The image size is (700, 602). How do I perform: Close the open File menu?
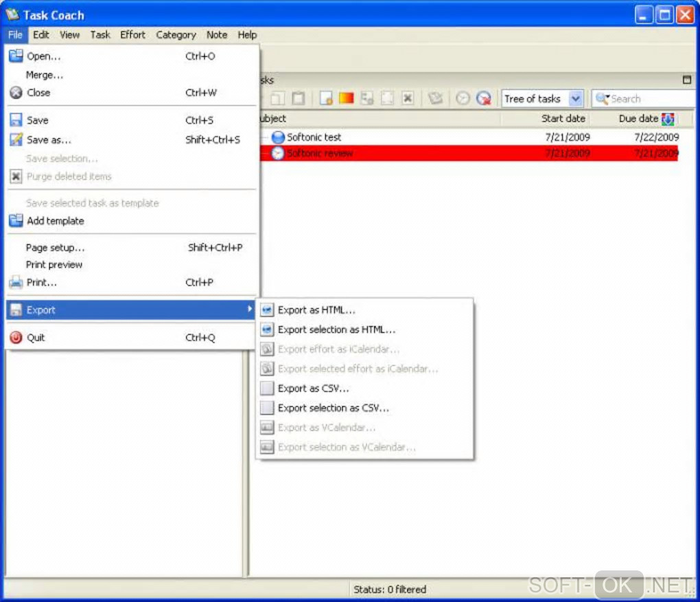pos(15,35)
